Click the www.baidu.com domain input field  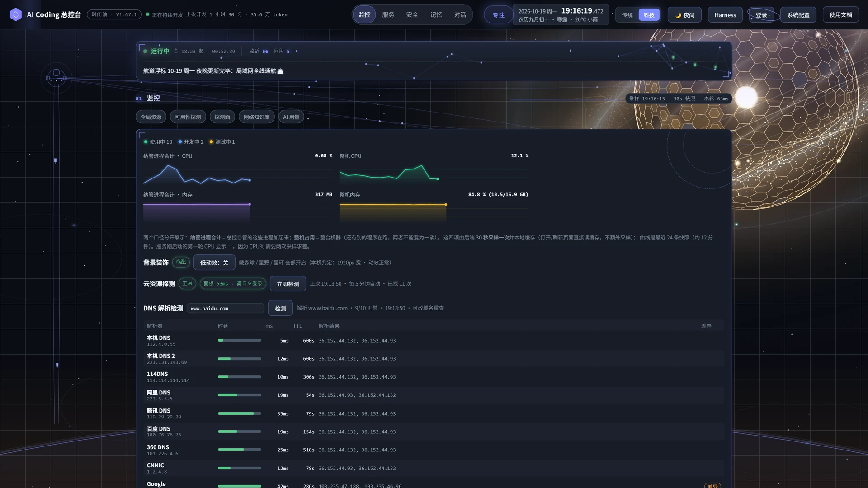point(226,308)
